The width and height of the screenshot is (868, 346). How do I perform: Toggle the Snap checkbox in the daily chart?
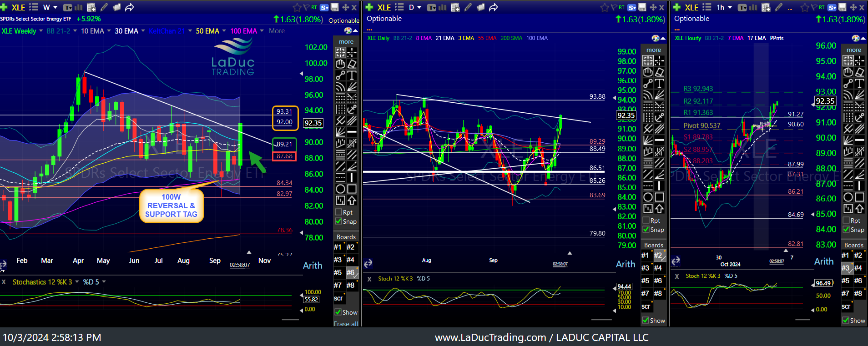coord(646,229)
